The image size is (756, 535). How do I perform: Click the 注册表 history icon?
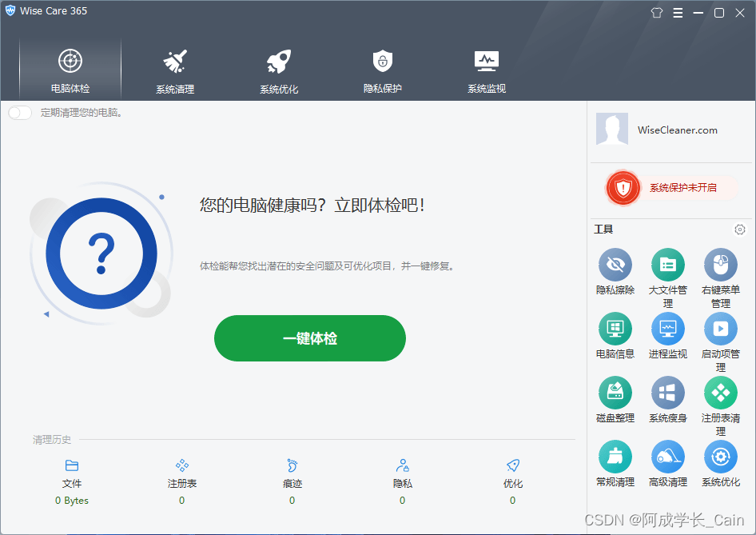point(181,465)
